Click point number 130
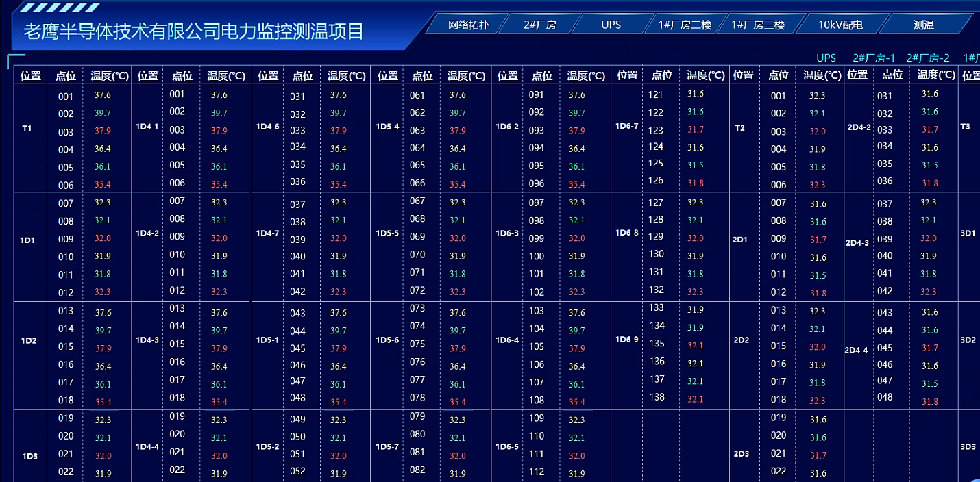Viewport: 980px width, 482px height. pos(657,253)
